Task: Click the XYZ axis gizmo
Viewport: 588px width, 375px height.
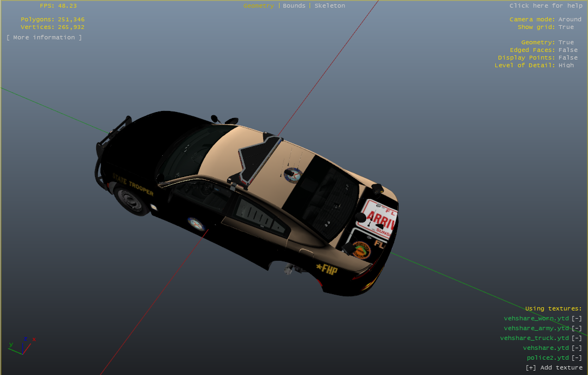Action: tap(22, 345)
